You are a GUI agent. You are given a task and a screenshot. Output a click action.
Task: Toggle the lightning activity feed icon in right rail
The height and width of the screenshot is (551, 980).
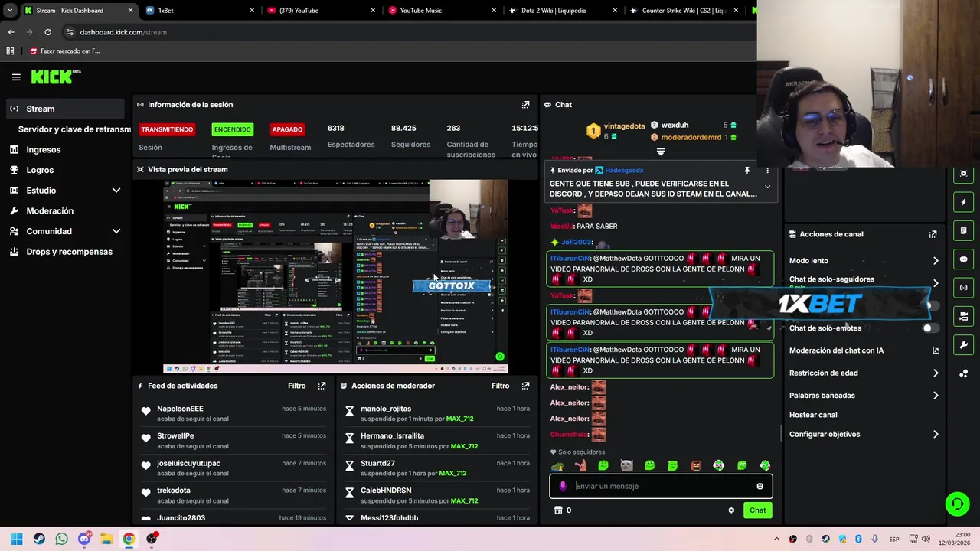964,202
